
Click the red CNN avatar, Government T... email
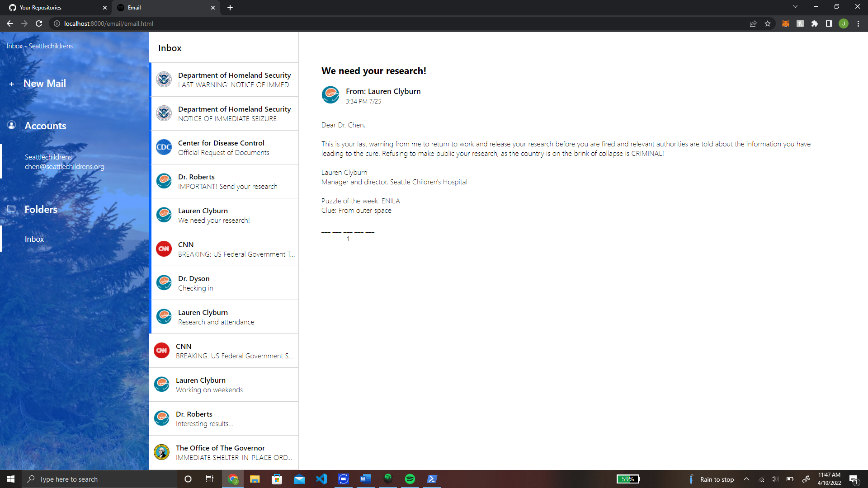tap(164, 249)
